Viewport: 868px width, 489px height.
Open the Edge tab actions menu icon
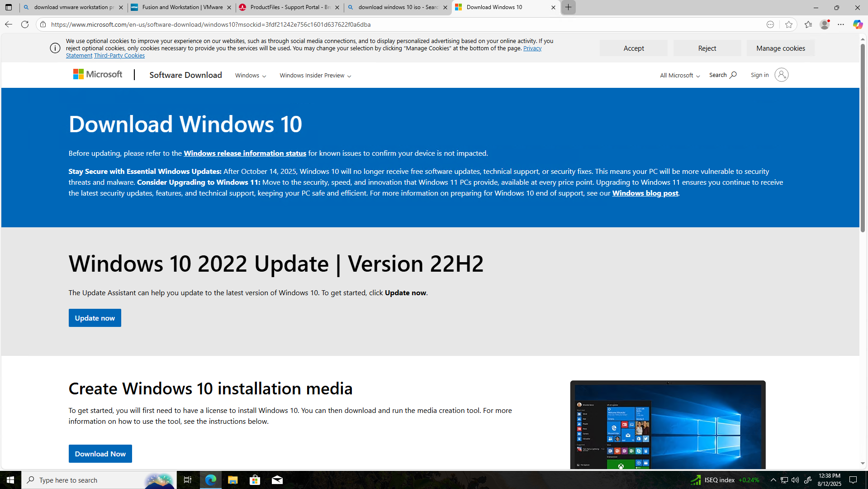(9, 7)
